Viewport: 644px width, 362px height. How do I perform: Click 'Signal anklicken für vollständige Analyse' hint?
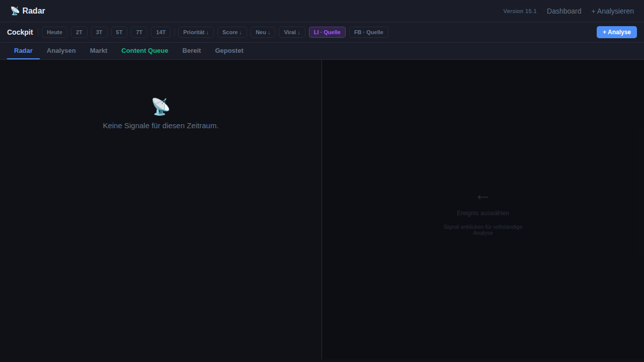tap(483, 230)
